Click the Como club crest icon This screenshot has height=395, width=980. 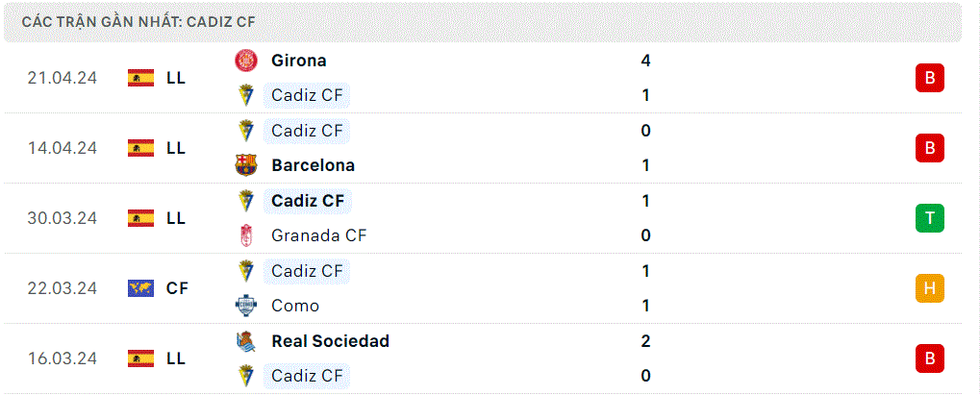coord(245,306)
